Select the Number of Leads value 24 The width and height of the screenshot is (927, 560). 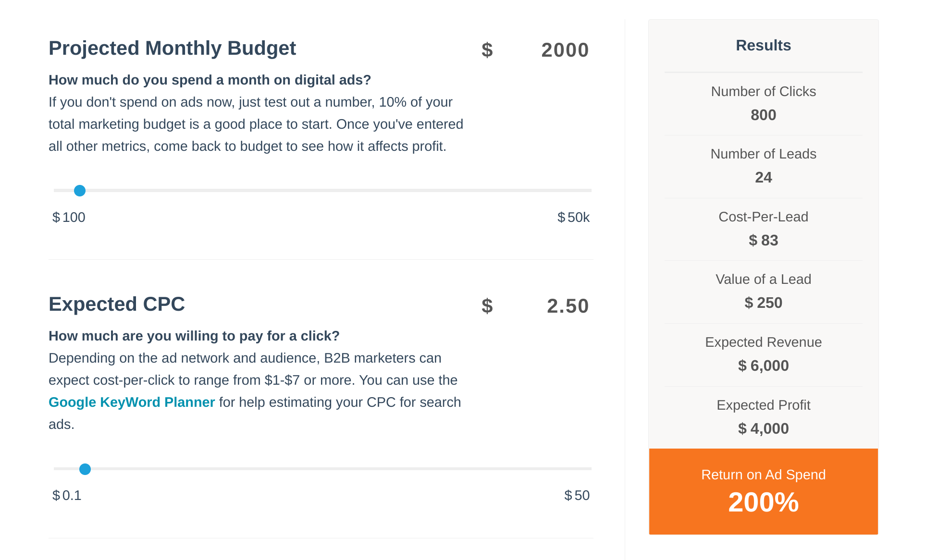click(x=763, y=177)
